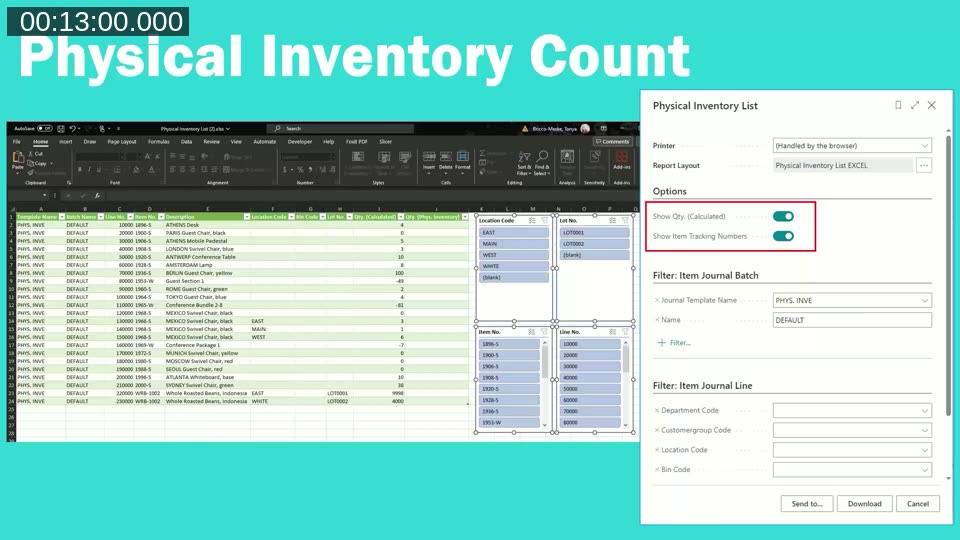Viewport: 960px width, 540px height.
Task: Click the percent style icon in Number group
Action: 300,170
